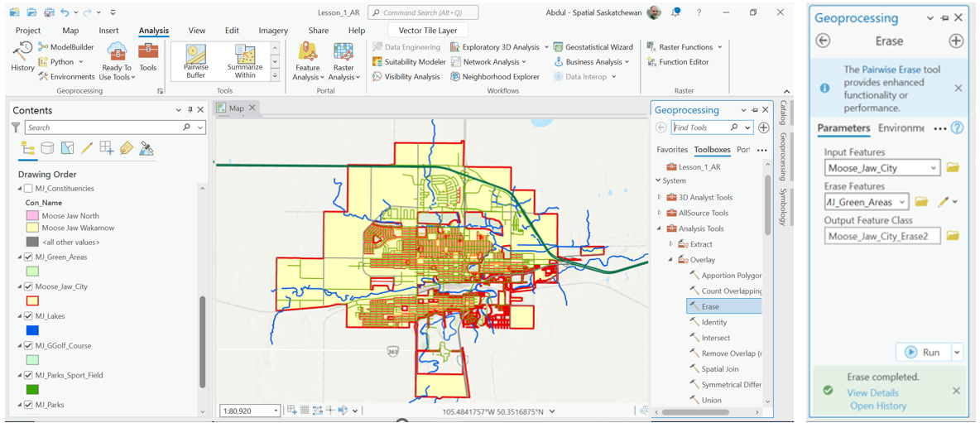Image resolution: width=980 pixels, height=423 pixels.
Task: Launch ModelBuilder from the ribbon
Action: (x=66, y=47)
